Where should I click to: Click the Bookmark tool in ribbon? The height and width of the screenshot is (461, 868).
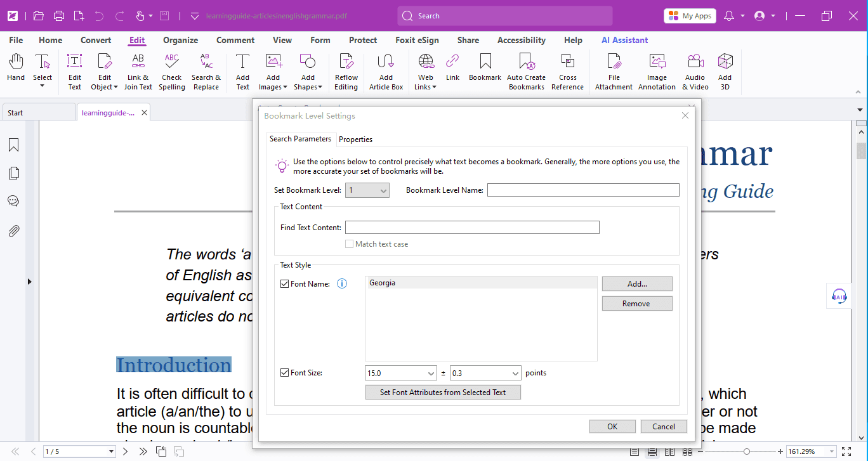point(485,68)
